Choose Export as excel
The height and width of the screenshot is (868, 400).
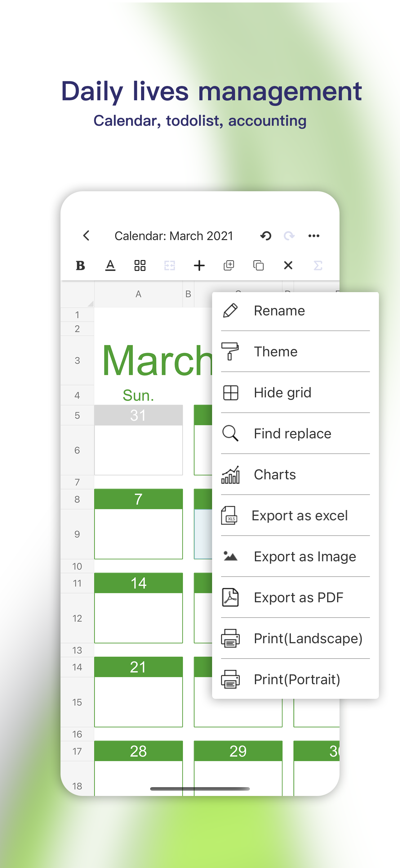click(295, 516)
